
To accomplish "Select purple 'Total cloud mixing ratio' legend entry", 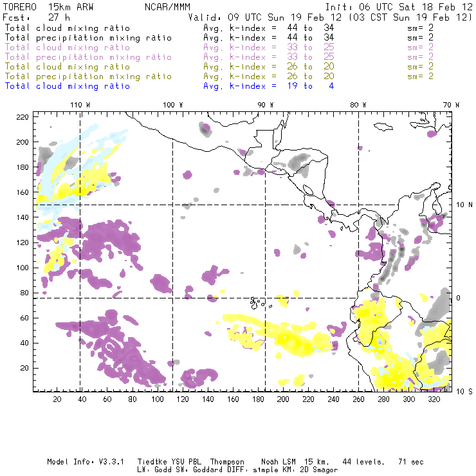I will (68, 48).
